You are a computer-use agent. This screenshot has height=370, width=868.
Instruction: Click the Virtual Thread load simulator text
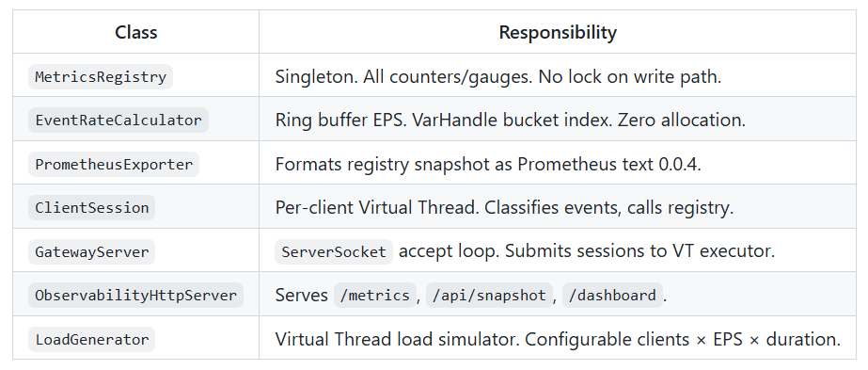point(558,339)
